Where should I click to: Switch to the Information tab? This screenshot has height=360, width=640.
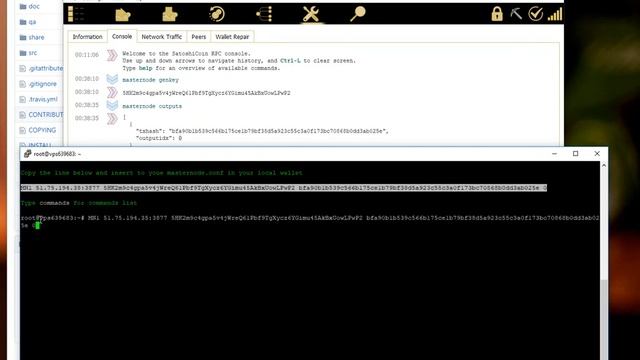tap(87, 37)
